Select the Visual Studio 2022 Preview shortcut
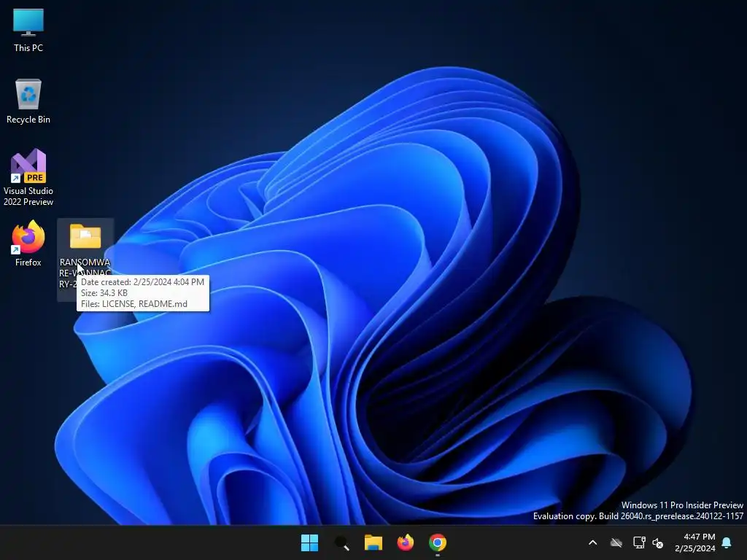747x560 pixels. tap(28, 166)
